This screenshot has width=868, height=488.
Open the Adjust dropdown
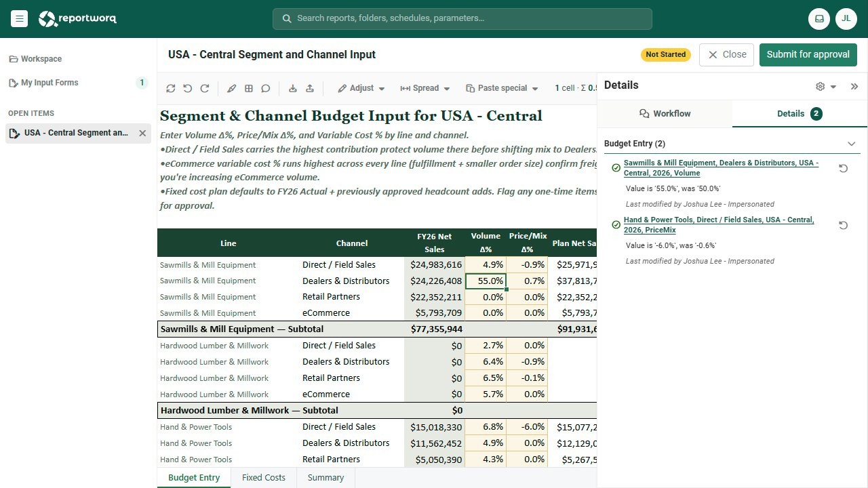click(x=361, y=88)
